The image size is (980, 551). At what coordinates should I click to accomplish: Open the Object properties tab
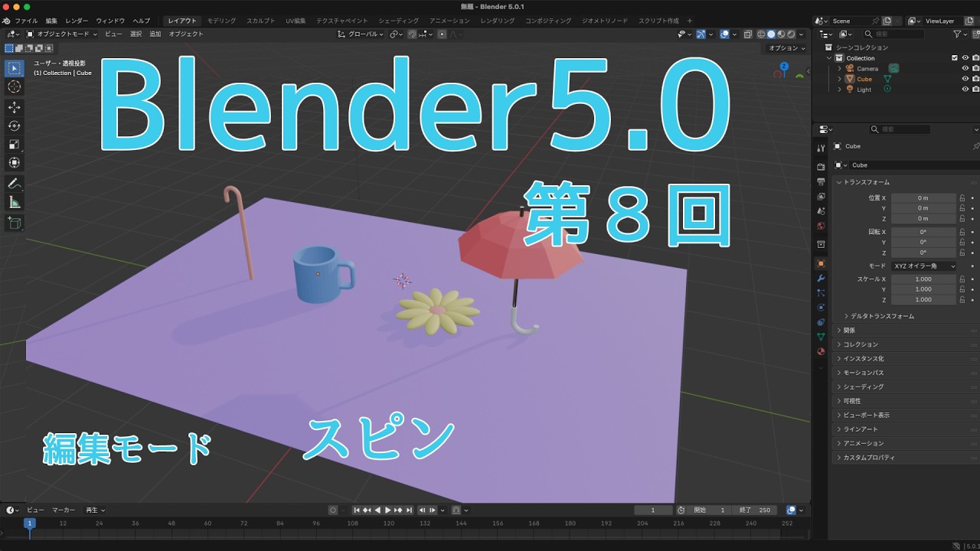click(x=821, y=263)
